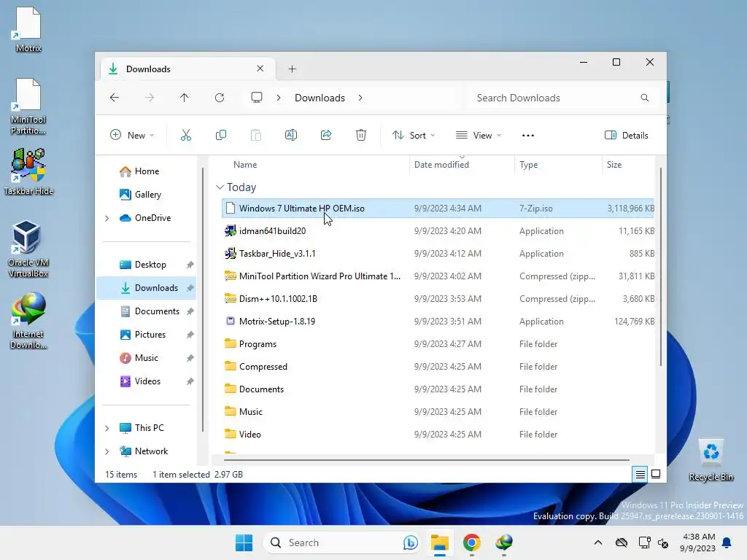Click the horizontal scrollbar in file list
The height and width of the screenshot is (560, 747).
pyautogui.click(x=426, y=460)
